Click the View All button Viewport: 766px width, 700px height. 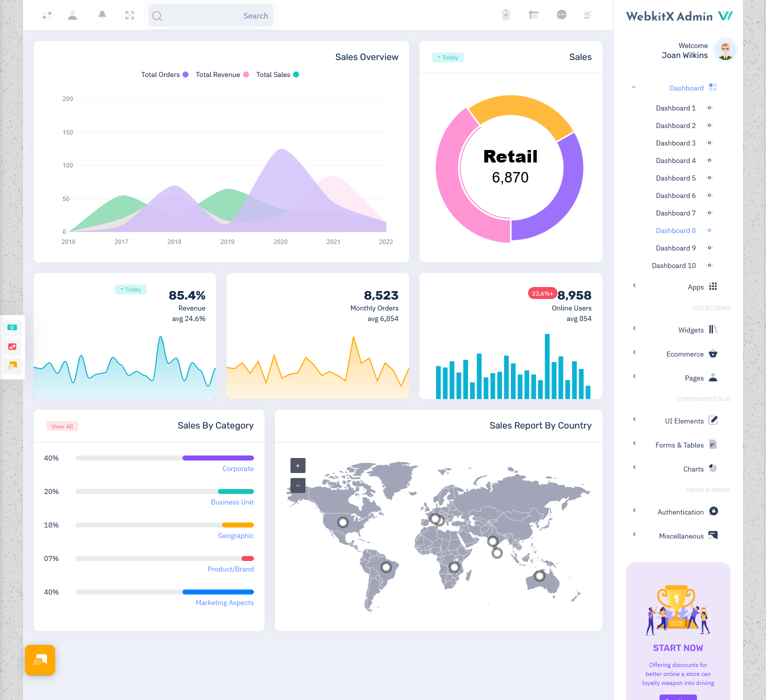coord(62,426)
